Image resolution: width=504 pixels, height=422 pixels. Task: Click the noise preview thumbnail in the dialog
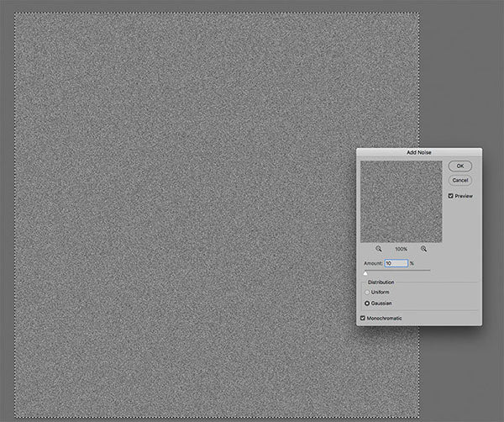401,202
